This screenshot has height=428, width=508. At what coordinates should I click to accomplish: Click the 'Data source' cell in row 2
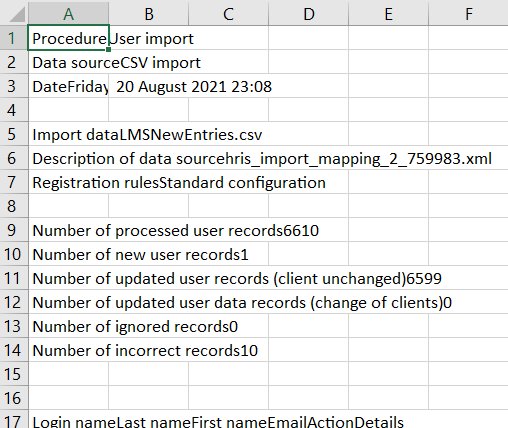point(68,62)
